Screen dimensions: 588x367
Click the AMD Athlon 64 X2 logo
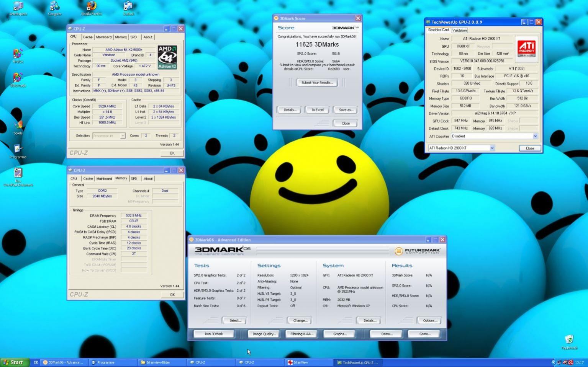coord(167,57)
